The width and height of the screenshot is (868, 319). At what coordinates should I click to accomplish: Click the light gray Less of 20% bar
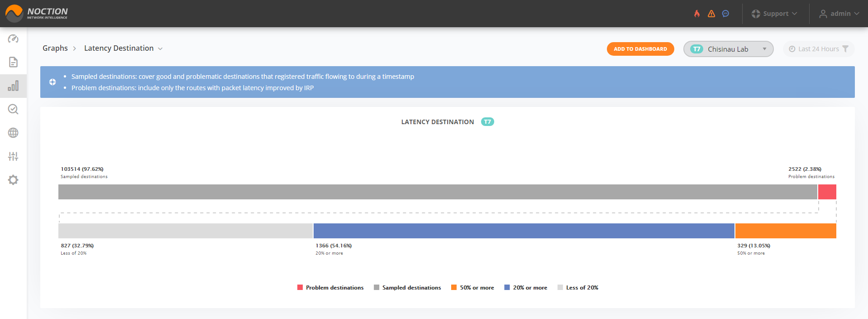click(186, 231)
